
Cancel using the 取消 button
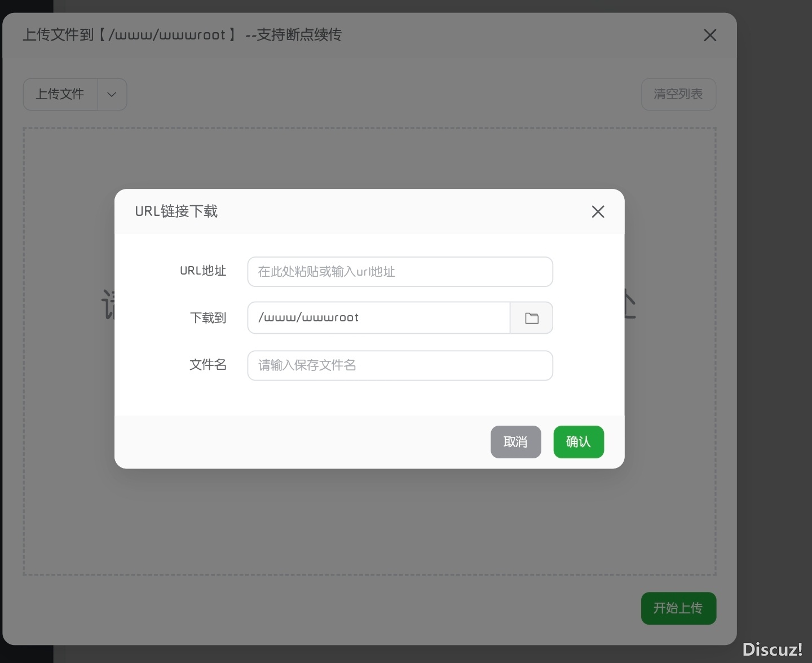(515, 441)
